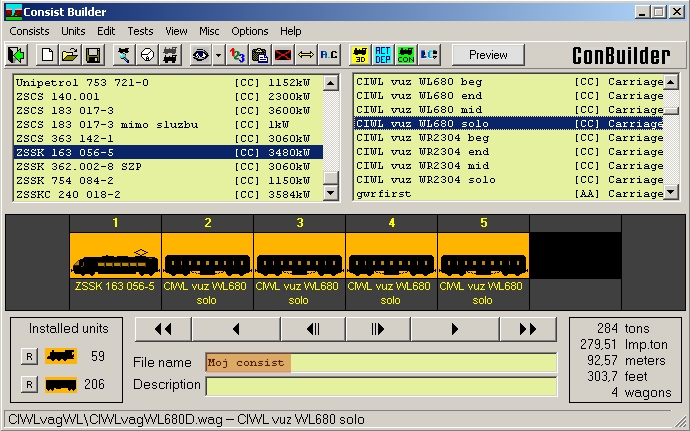
Task: Toggle the eye view icon in toolbar
Action: click(x=200, y=54)
